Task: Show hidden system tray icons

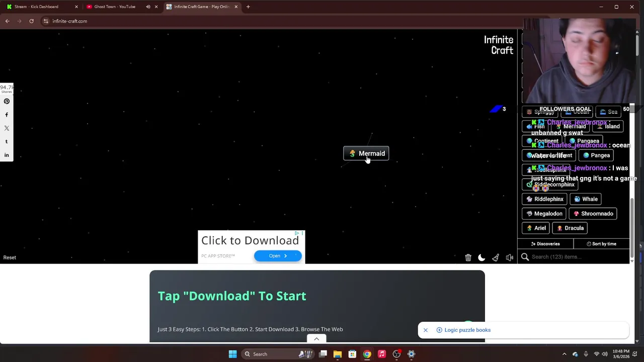Action: (564, 354)
